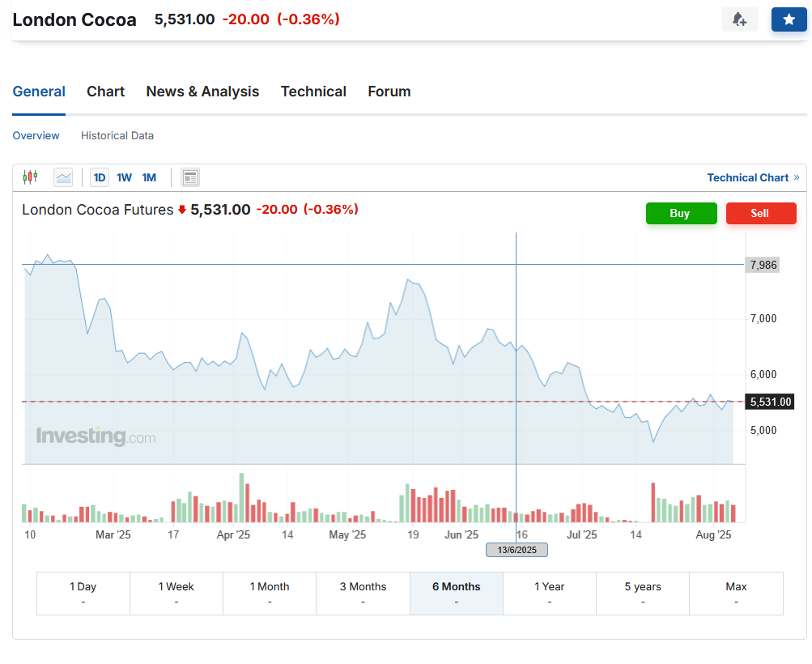Open the Forum tab
812x664 pixels.
click(389, 92)
